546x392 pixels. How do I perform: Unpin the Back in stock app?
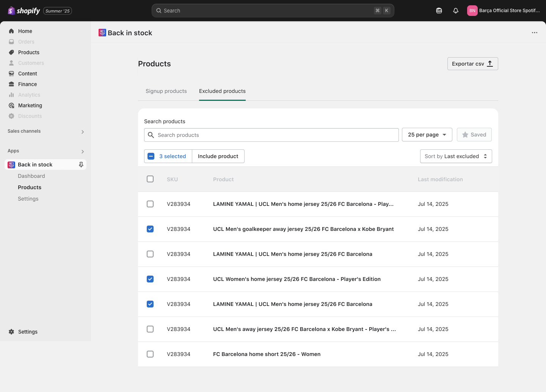(x=81, y=165)
